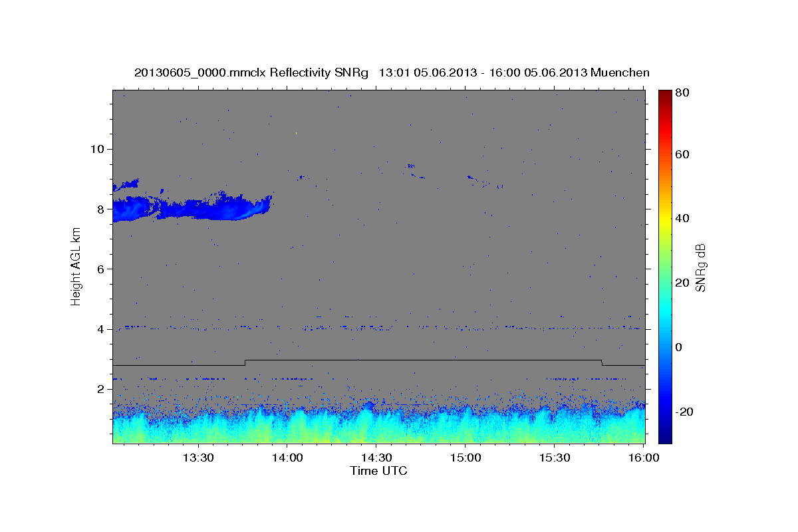798x532 pixels.
Task: Click the blue cloud layer at 8 km
Action: 193,207
